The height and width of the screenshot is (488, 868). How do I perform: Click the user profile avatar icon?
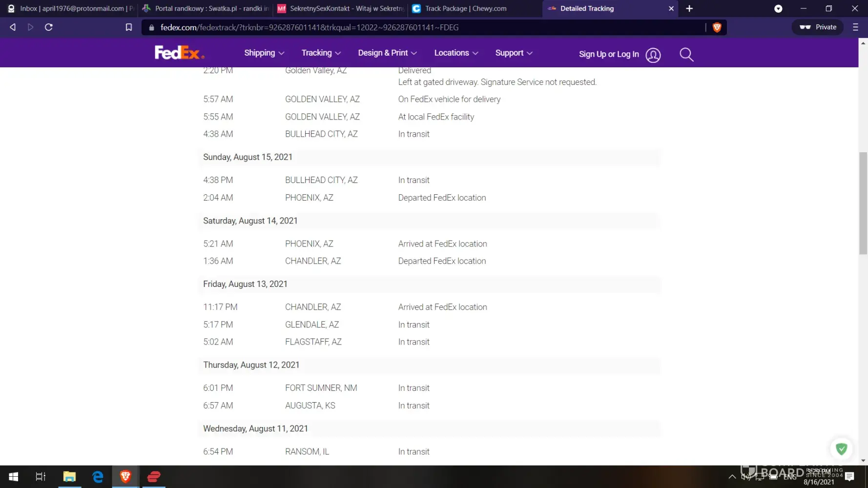click(x=653, y=55)
